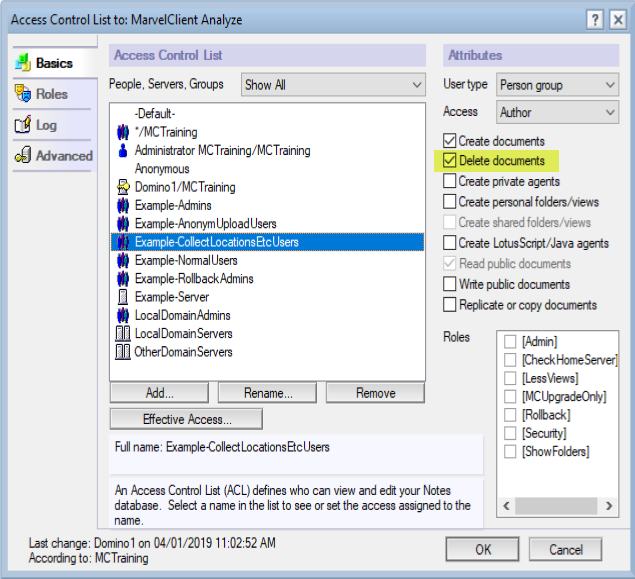The image size is (635, 579).
Task: Click the Log notepad icon
Action: [x=23, y=125]
